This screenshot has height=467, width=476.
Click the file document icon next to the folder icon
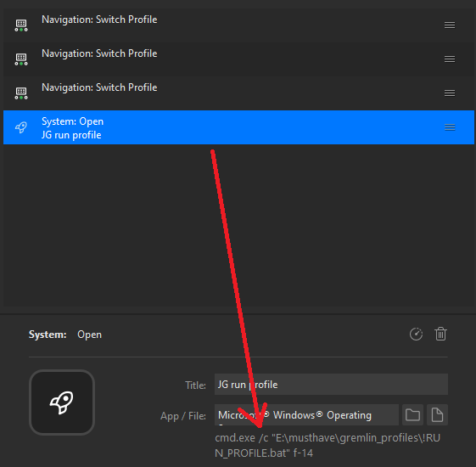[437, 414]
